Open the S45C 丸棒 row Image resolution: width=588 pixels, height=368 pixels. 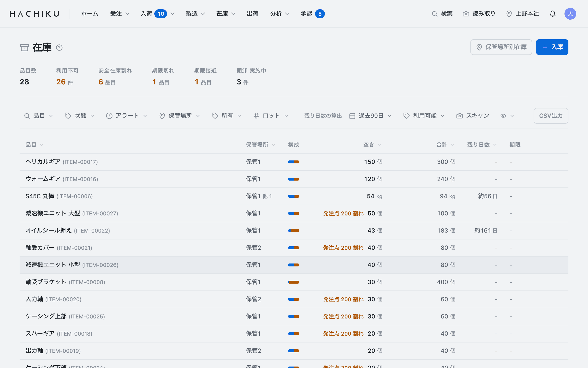coord(294,196)
